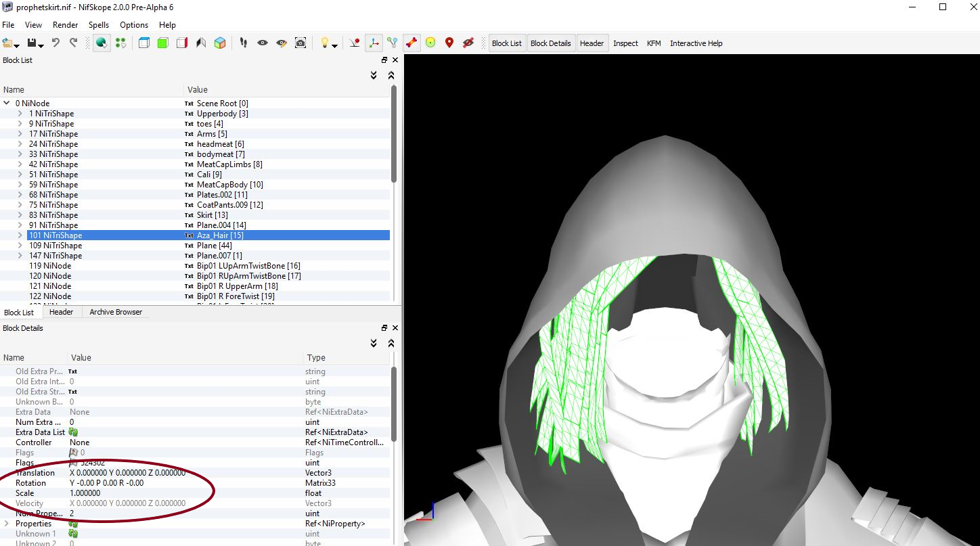This screenshot has width=980, height=546.
Task: Switch to the green front view cube
Action: 162,43
